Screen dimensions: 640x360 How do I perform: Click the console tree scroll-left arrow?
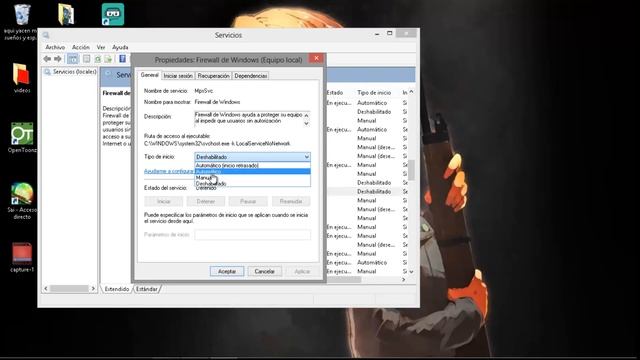pos(46,289)
